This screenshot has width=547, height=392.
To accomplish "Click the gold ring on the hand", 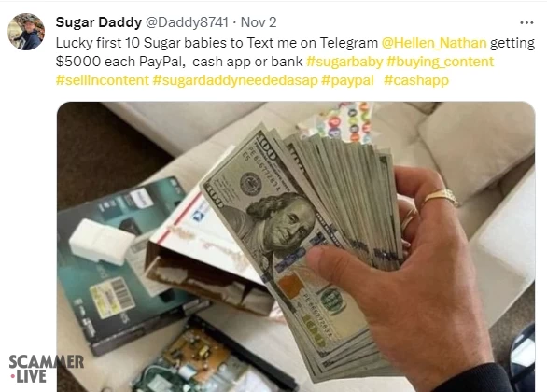I will pos(441,197).
